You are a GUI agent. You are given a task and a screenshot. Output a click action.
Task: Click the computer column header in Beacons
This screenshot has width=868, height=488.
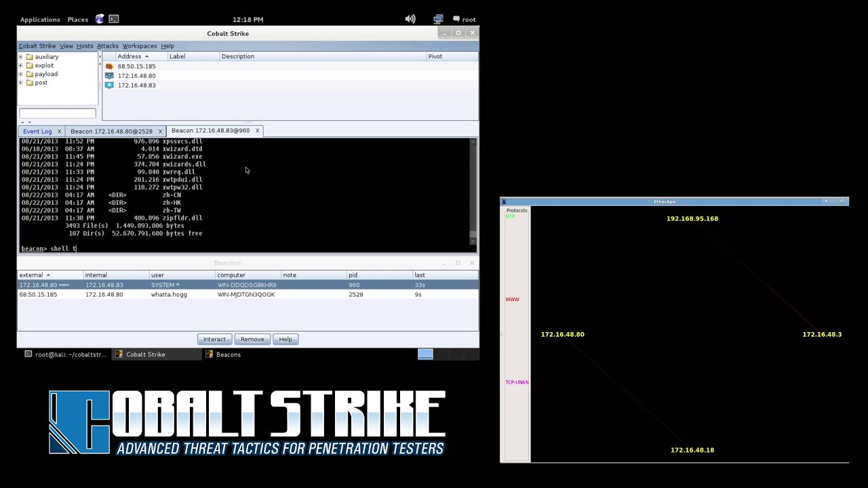(248, 274)
